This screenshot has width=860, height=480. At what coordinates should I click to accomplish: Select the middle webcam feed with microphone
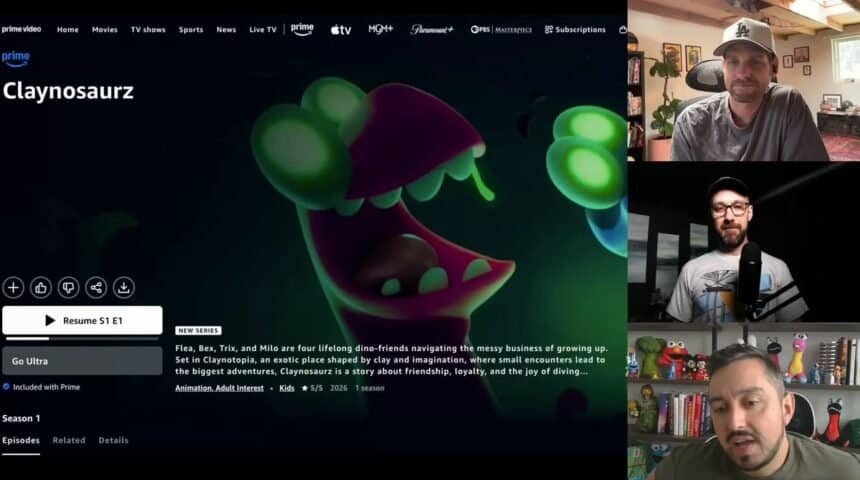(744, 242)
